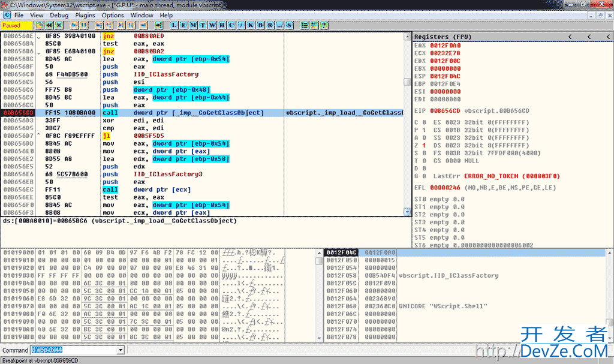This screenshot has width=614, height=364.
Task: Click the Go to address icon
Action: (158, 25)
